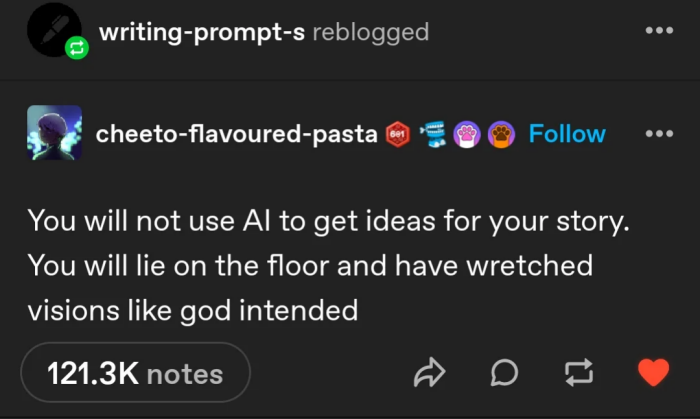Click the purple paw badge

coord(468,135)
